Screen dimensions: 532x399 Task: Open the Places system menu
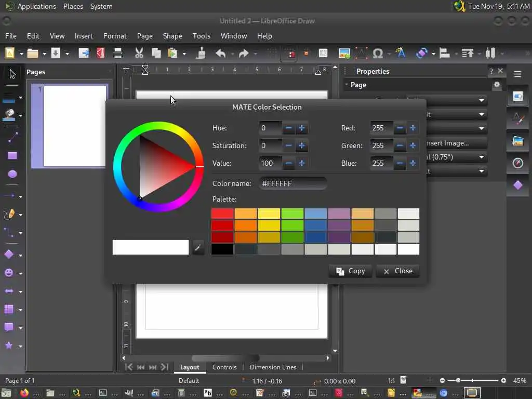coord(73,6)
